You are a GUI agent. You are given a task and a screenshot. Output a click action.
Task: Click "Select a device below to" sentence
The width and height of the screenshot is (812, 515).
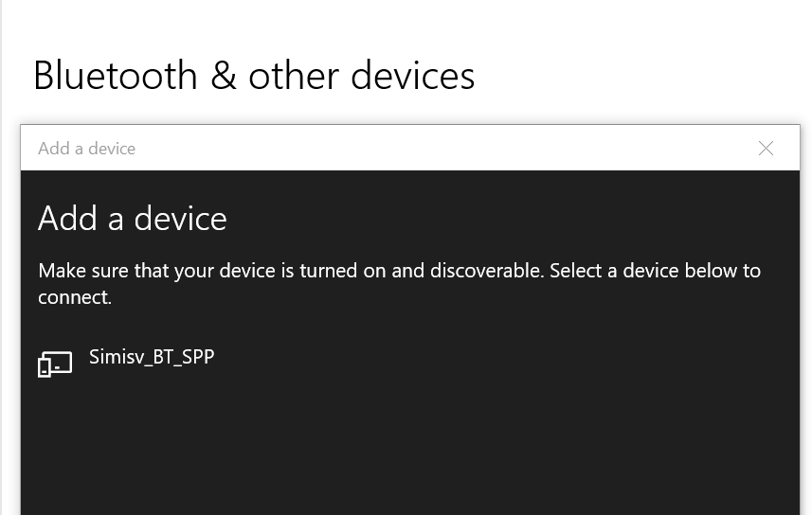pyautogui.click(x=655, y=271)
